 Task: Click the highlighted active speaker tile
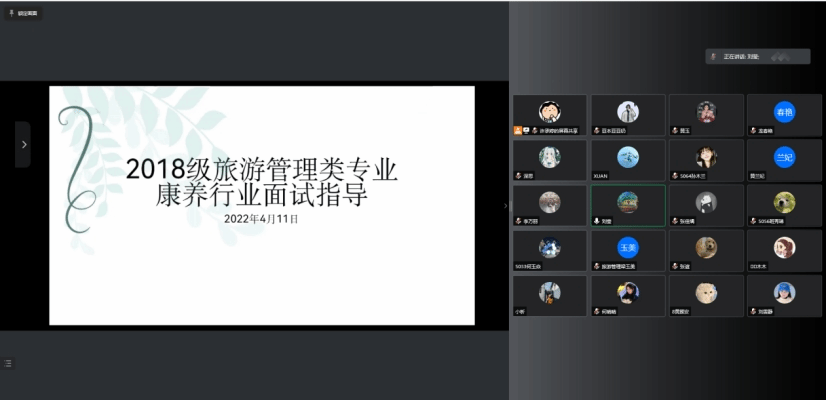628,205
